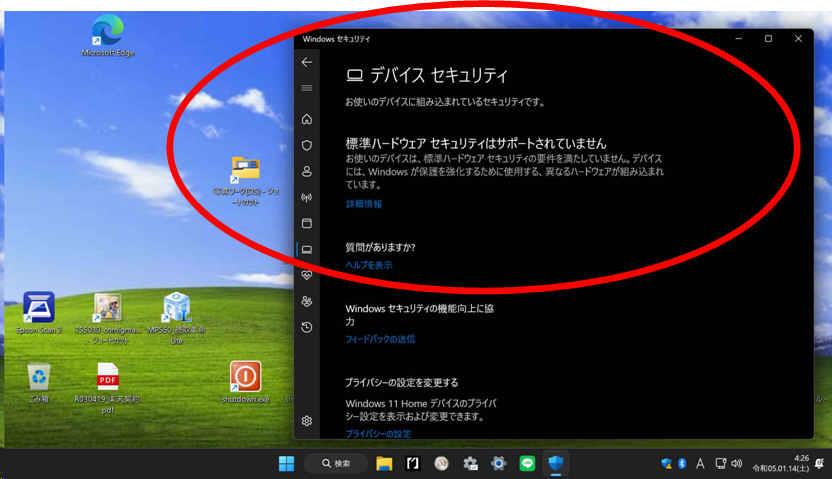Open Account protection person icon
This screenshot has height=479, width=832.
(307, 171)
